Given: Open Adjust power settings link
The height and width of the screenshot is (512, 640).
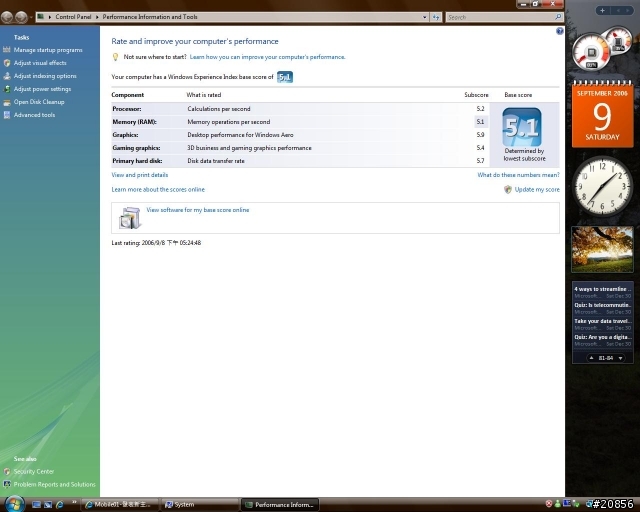Looking at the screenshot, I should 42,89.
